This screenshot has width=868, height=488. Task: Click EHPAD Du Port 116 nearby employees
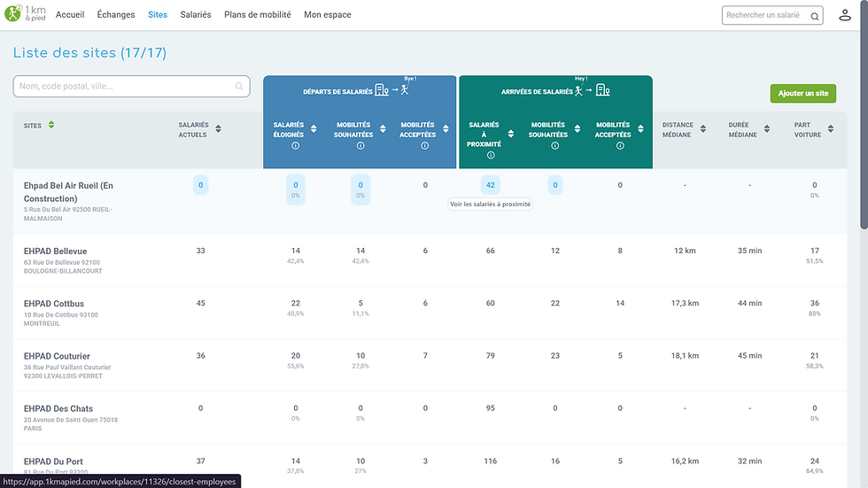pyautogui.click(x=491, y=461)
